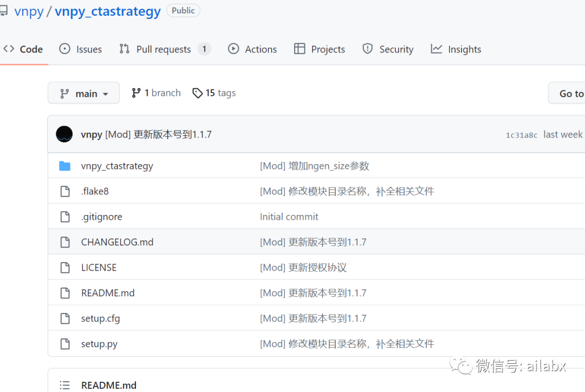Screen dimensions: 585x392
Task: Open the CHANGELOG.md commit message link
Action: click(x=313, y=242)
